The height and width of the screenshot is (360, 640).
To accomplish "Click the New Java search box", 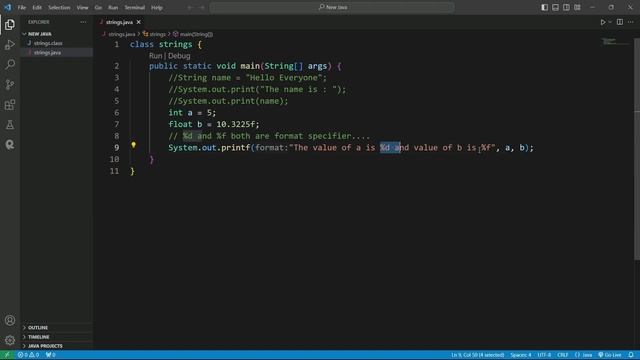I will [332, 7].
